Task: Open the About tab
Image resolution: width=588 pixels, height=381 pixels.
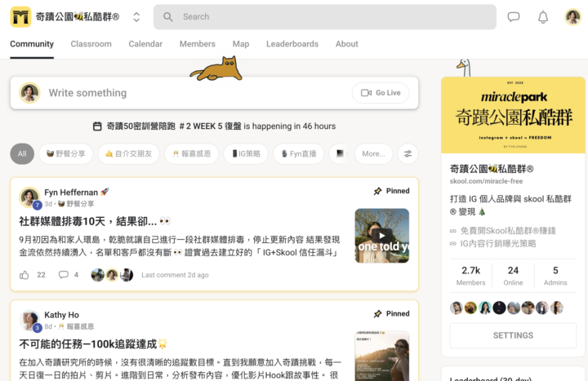Action: [347, 44]
